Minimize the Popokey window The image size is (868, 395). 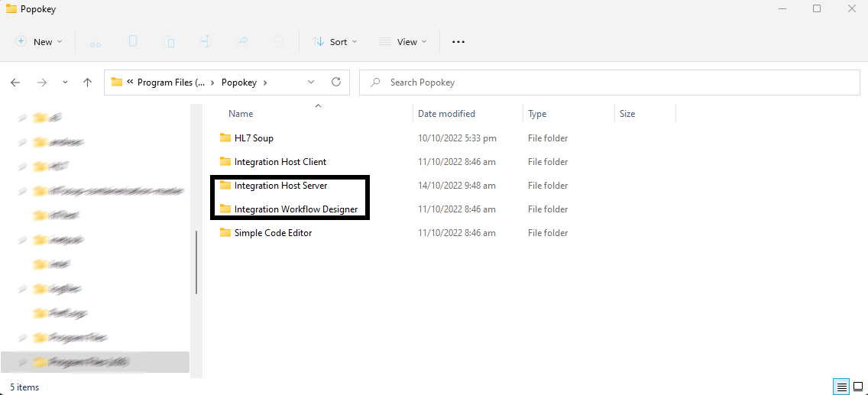pyautogui.click(x=782, y=9)
